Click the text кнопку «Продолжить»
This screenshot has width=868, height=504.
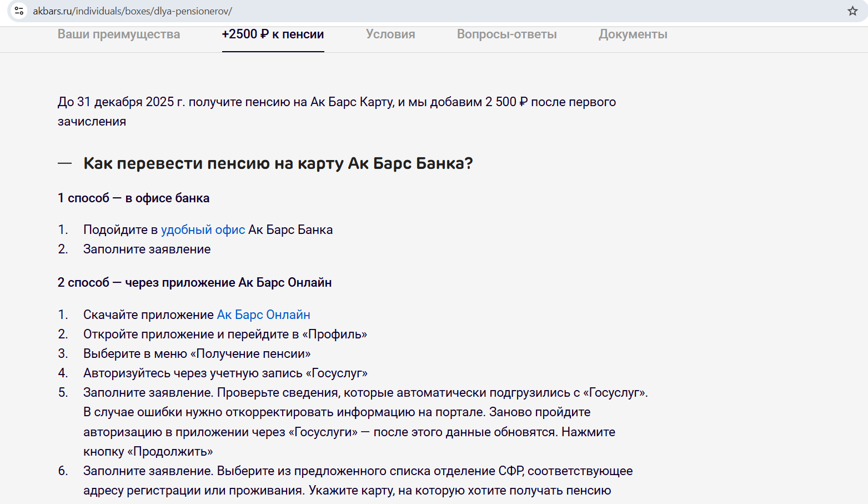148,451
